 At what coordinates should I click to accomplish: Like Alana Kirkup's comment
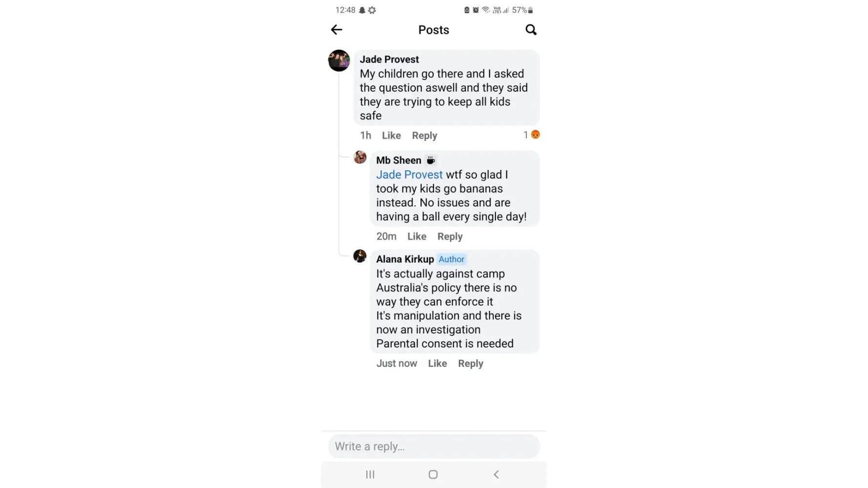click(437, 364)
